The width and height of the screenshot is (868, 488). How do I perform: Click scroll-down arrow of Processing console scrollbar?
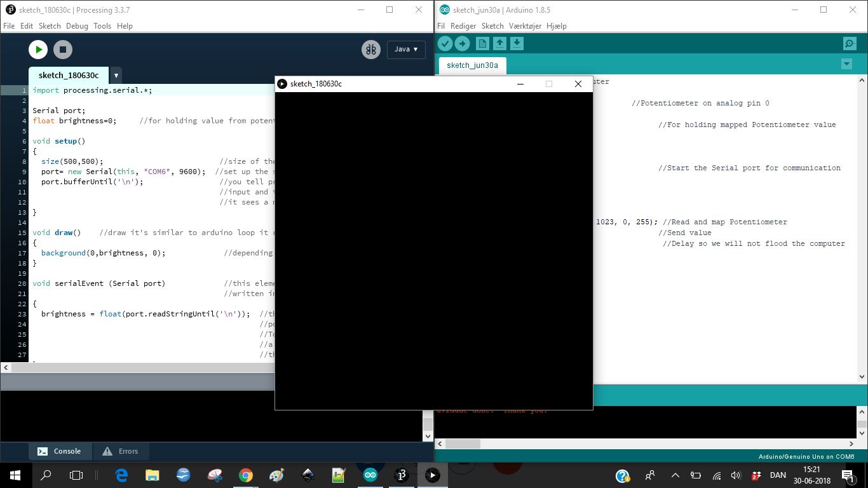[428, 436]
